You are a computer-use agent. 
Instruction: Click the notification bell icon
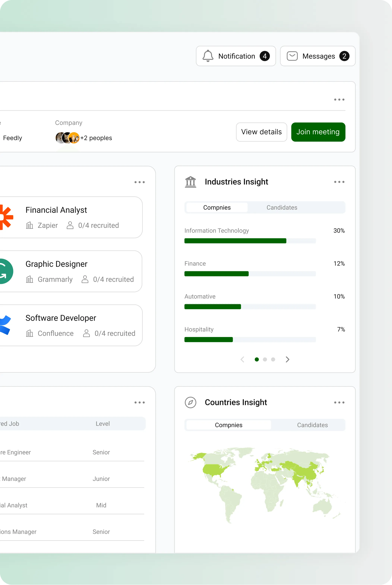pyautogui.click(x=208, y=56)
